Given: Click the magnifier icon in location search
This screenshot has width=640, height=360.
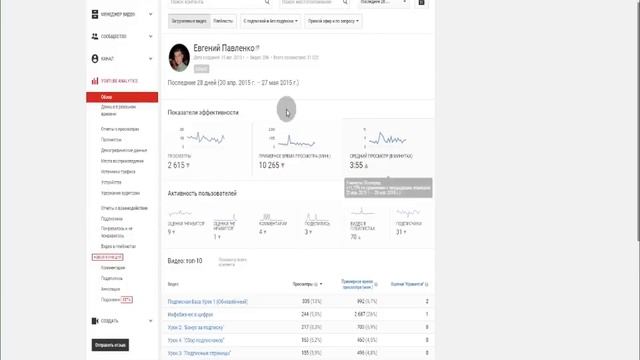Looking at the screenshot, I should (x=345, y=2).
